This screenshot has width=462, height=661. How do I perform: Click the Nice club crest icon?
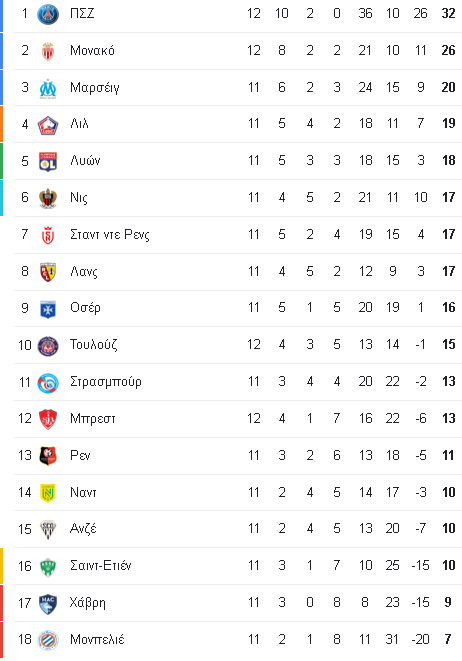tap(48, 199)
